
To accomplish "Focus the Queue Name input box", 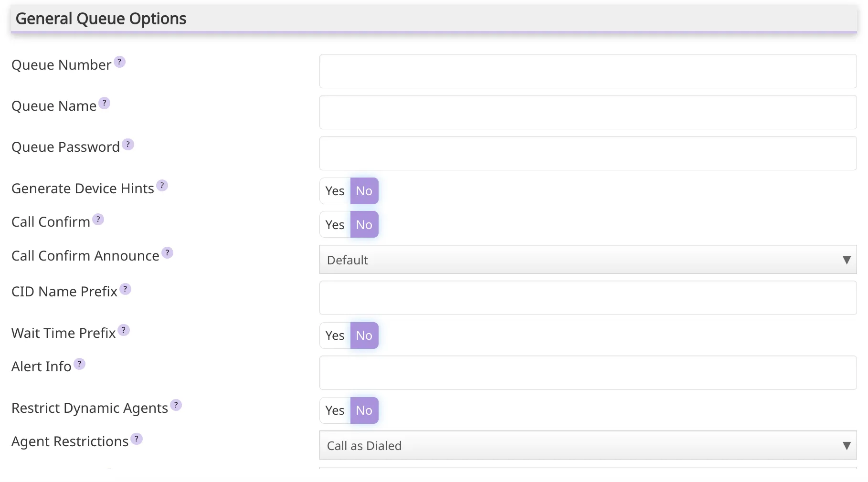I will click(x=588, y=112).
